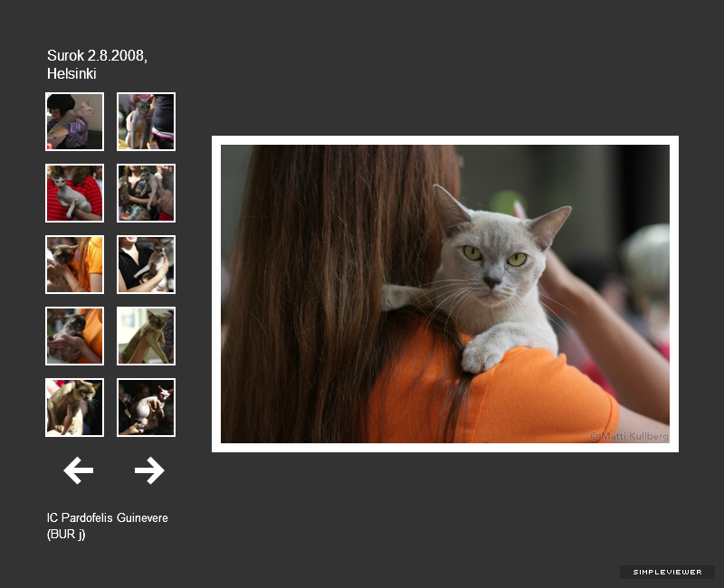Viewport: 724px width, 588px height.
Task: Open thumbnail of cat held in hands, orange shirt, fourth row
Action: pyautogui.click(x=75, y=336)
